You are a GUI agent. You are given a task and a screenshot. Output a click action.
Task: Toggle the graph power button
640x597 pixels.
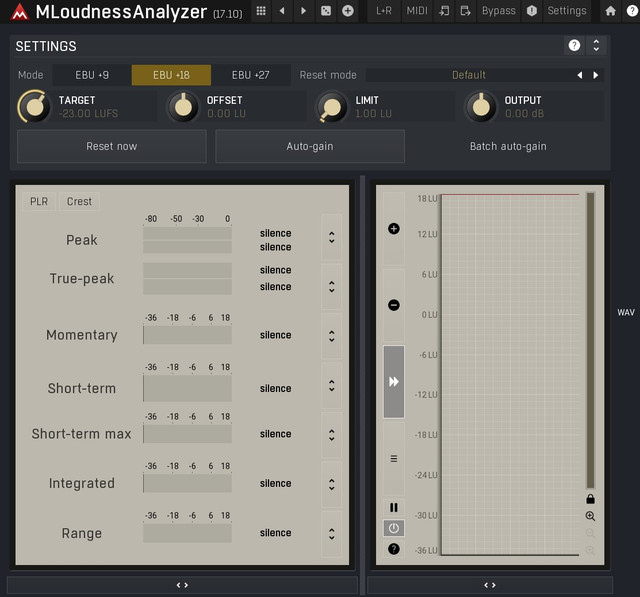tap(393, 528)
